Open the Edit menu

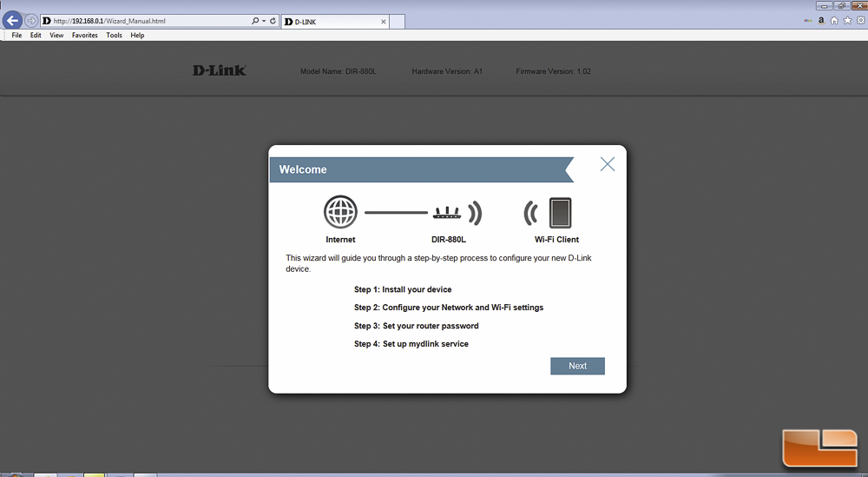[x=36, y=35]
